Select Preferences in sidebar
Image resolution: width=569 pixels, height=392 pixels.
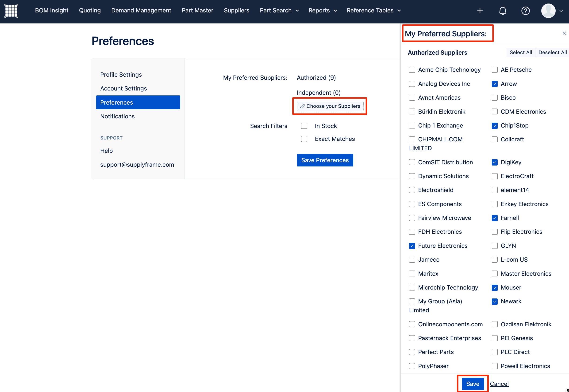point(138,102)
